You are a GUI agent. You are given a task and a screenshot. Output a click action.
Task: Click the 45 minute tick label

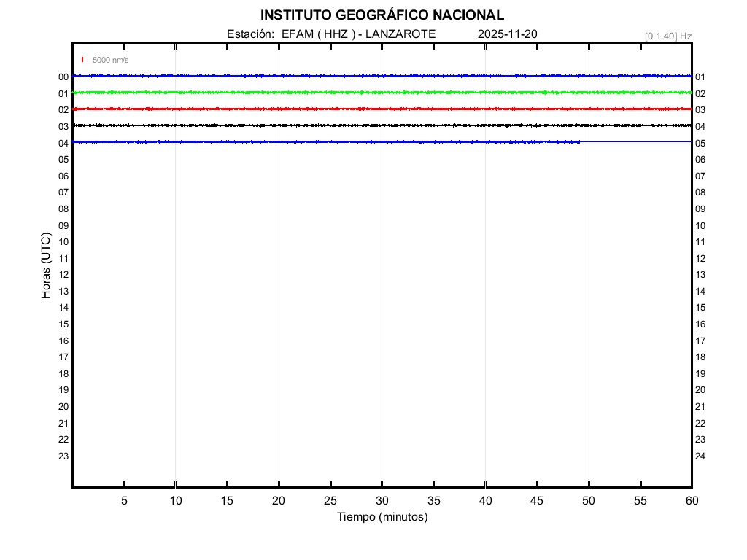click(x=537, y=500)
